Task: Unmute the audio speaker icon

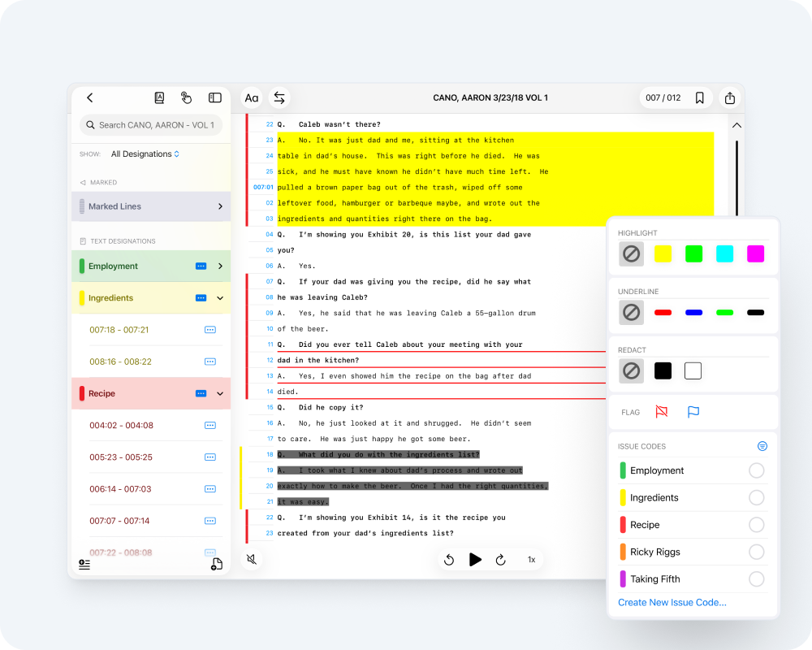Action: [x=252, y=559]
